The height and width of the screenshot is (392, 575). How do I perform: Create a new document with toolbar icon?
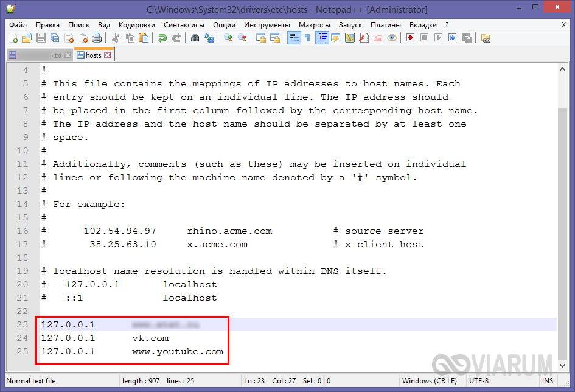pos(13,38)
